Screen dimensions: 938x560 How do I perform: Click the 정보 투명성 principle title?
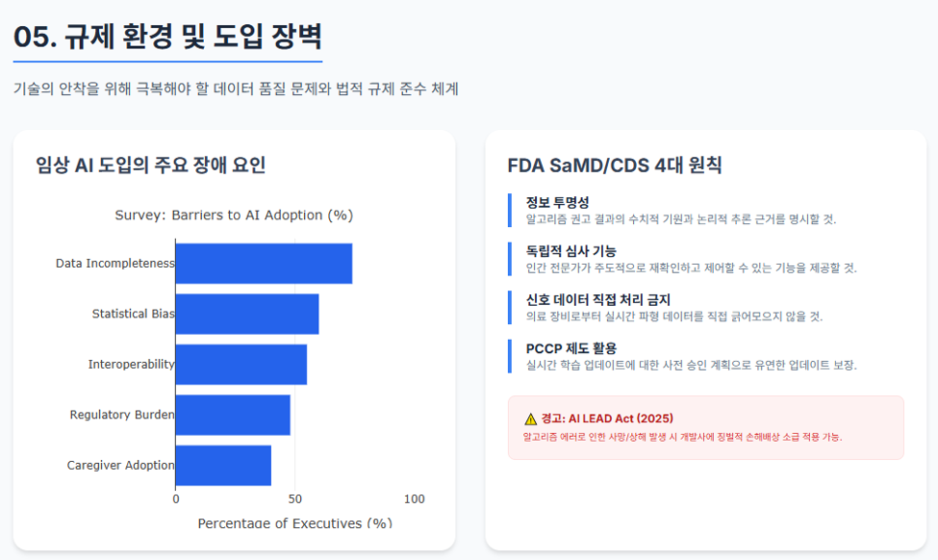point(558,202)
